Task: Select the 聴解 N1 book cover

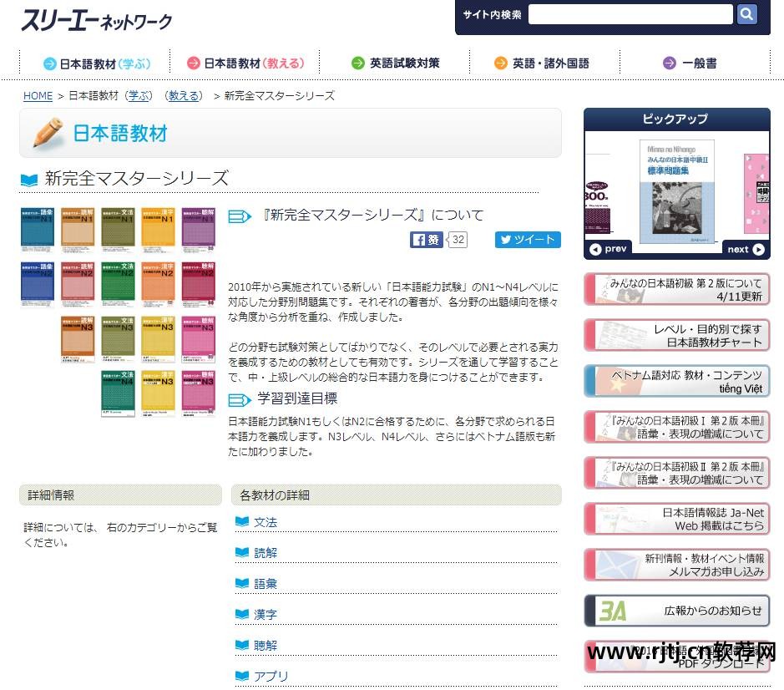Action: tap(199, 231)
